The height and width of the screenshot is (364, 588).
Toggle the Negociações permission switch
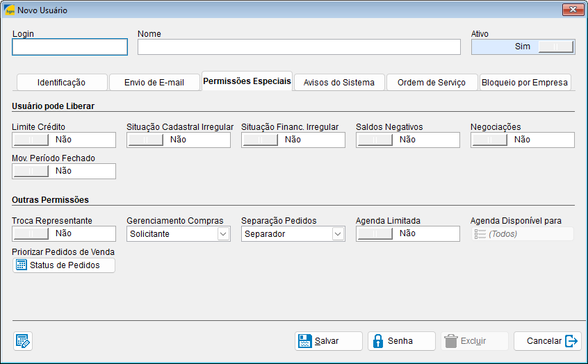pos(490,140)
